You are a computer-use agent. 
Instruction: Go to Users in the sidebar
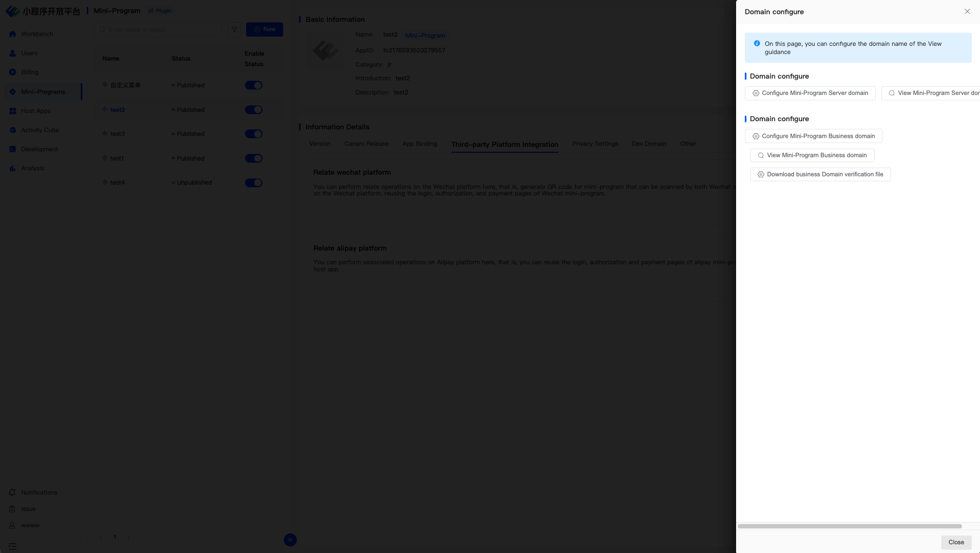(29, 53)
